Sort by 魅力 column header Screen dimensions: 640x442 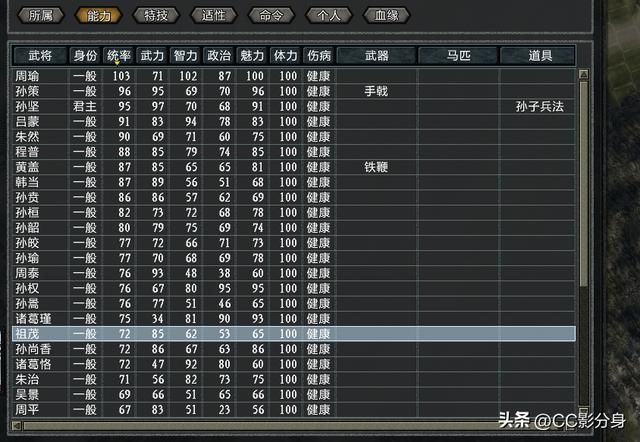pyautogui.click(x=252, y=56)
